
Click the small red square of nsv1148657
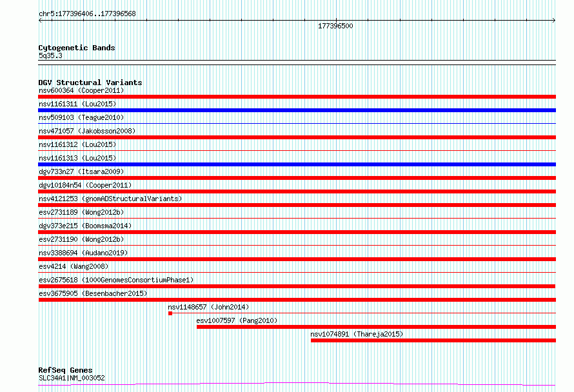coord(170,313)
